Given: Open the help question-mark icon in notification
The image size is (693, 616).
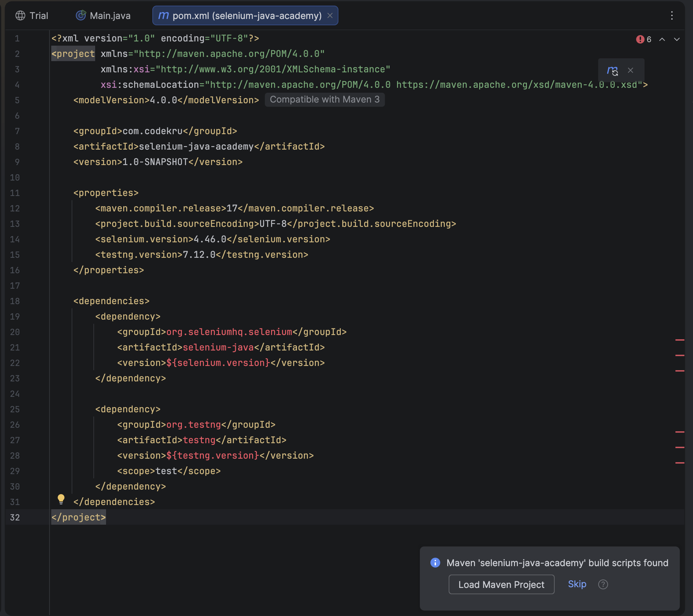Looking at the screenshot, I should pos(603,584).
